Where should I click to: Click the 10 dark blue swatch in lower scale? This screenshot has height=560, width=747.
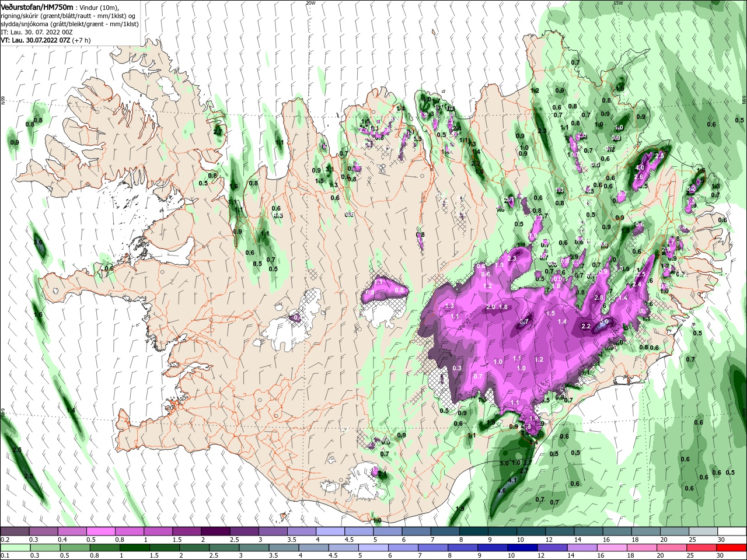tap(521, 548)
